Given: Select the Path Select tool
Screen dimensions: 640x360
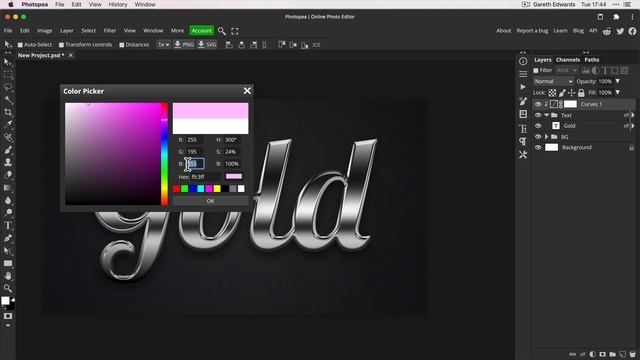Looking at the screenshot, I should [8, 251].
